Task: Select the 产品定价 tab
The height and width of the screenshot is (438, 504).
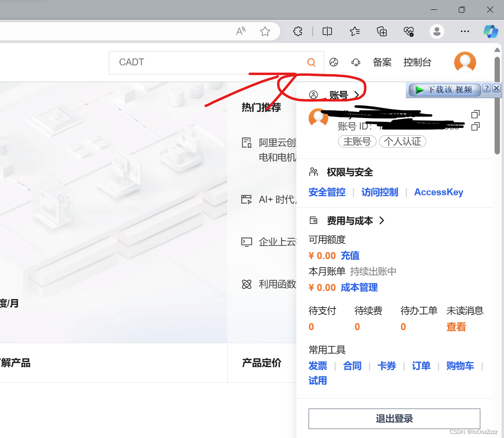Action: coord(262,363)
